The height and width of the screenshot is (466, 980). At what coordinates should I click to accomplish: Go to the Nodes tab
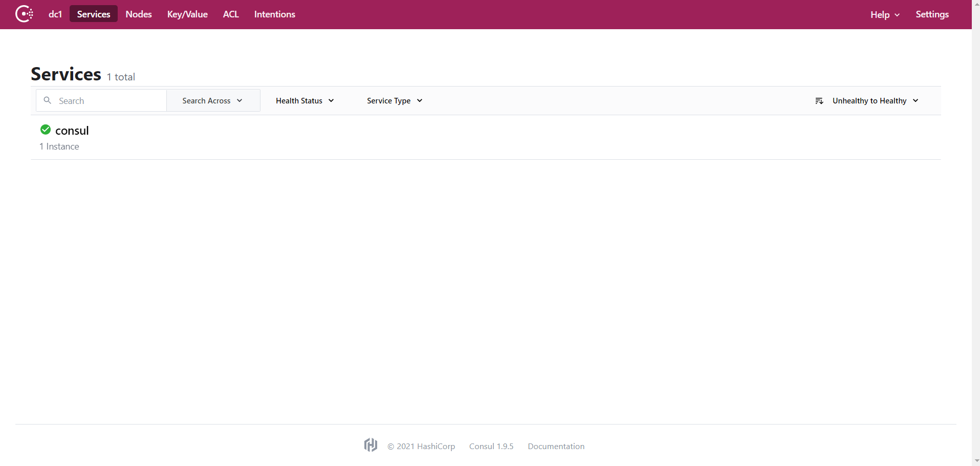click(x=139, y=14)
